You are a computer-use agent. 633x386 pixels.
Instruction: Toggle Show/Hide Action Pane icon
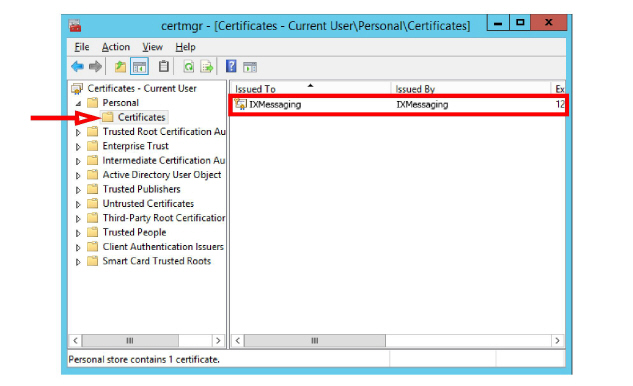(x=250, y=67)
